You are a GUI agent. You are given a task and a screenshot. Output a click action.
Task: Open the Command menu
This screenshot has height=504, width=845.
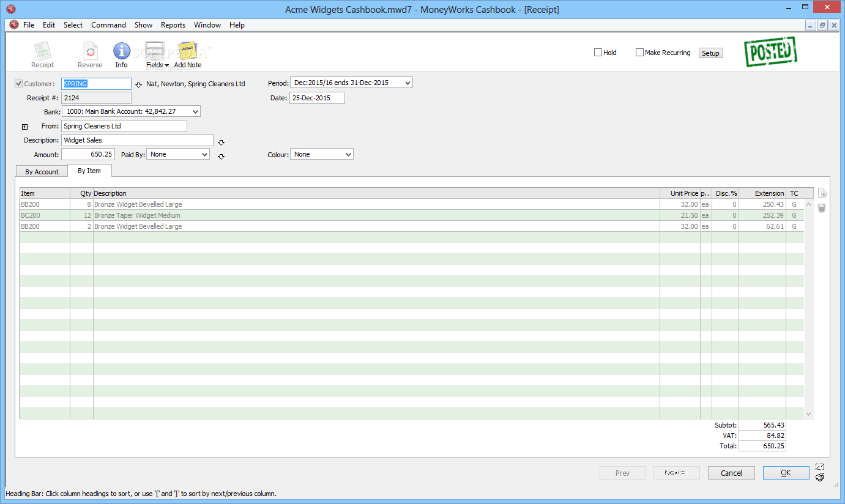tap(108, 25)
